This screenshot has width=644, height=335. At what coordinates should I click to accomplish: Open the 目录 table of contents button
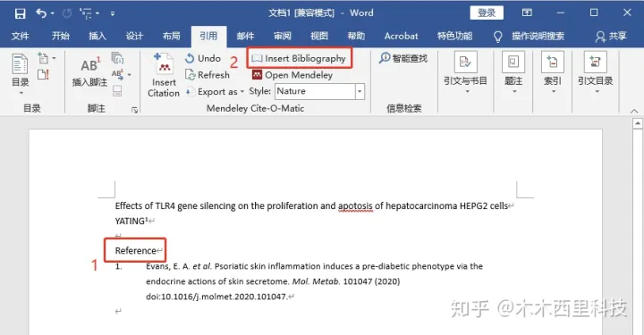[20, 74]
